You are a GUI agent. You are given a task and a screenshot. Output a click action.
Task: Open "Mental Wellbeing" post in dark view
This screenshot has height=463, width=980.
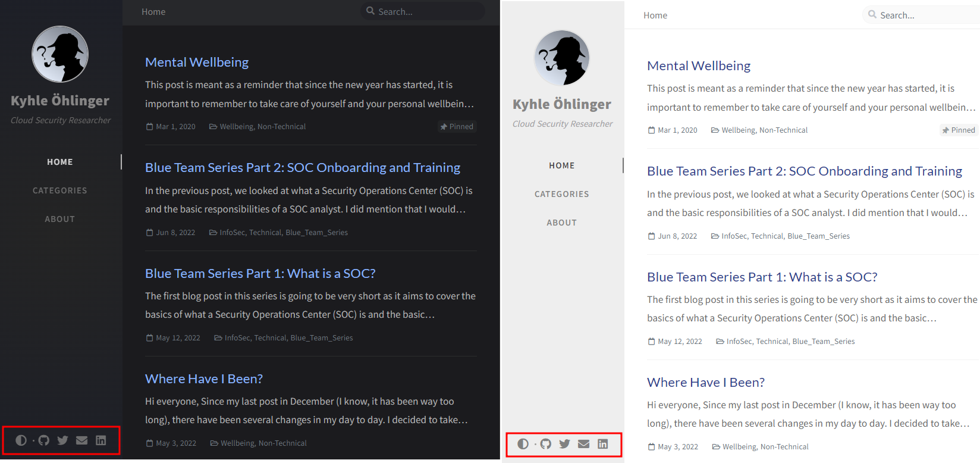click(x=197, y=62)
